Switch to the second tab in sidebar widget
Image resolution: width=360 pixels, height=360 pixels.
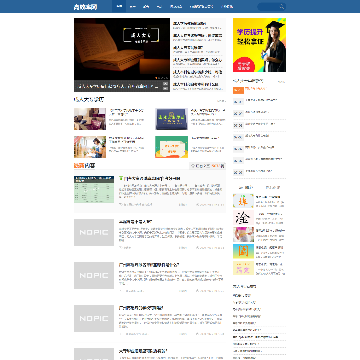click(273, 187)
